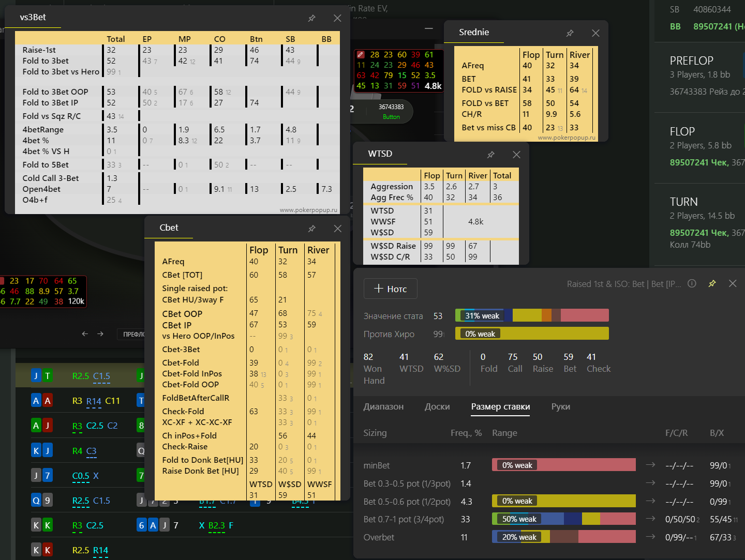Open the C1.5 action in JT hand
The width and height of the screenshot is (745, 560).
[101, 376]
